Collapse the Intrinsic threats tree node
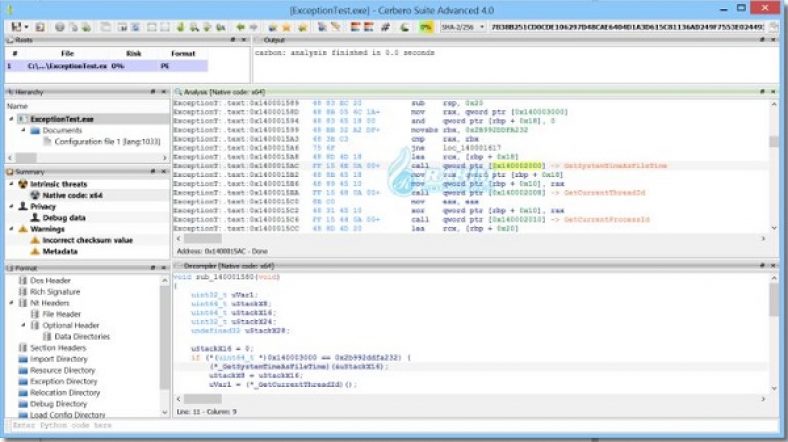The height and width of the screenshot is (442, 788). pyautogui.click(x=10, y=184)
